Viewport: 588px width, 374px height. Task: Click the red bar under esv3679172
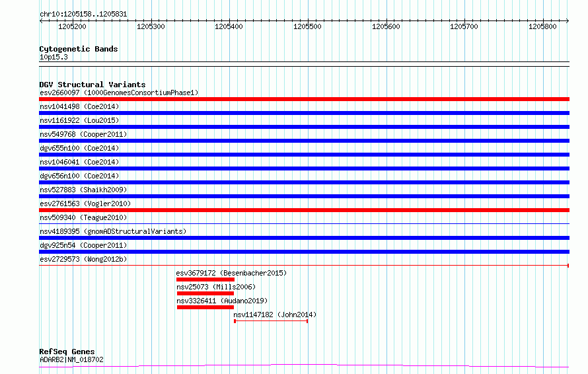click(x=205, y=280)
